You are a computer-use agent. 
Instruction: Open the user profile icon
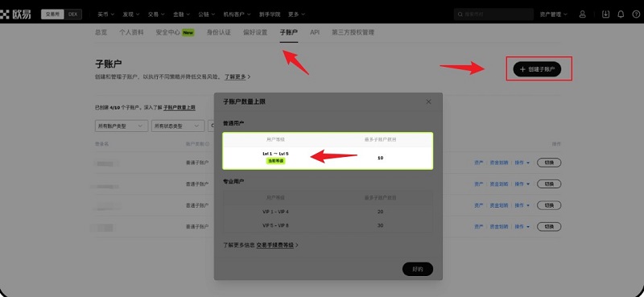coord(582,14)
